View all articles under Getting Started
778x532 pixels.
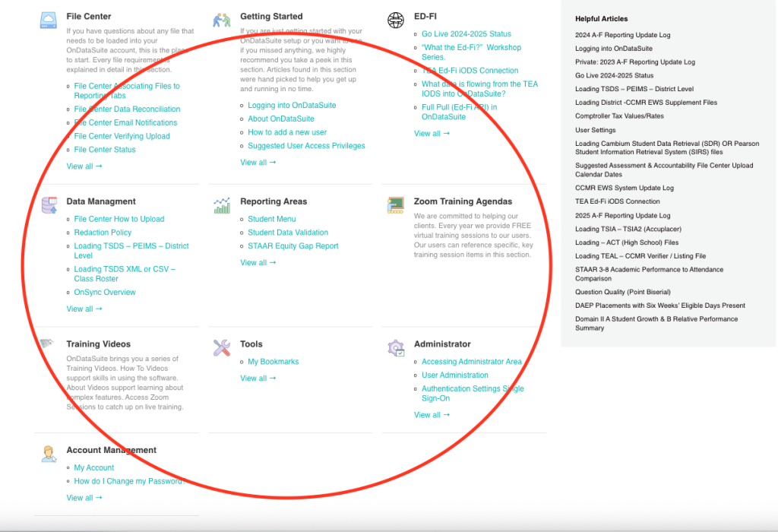(x=258, y=163)
